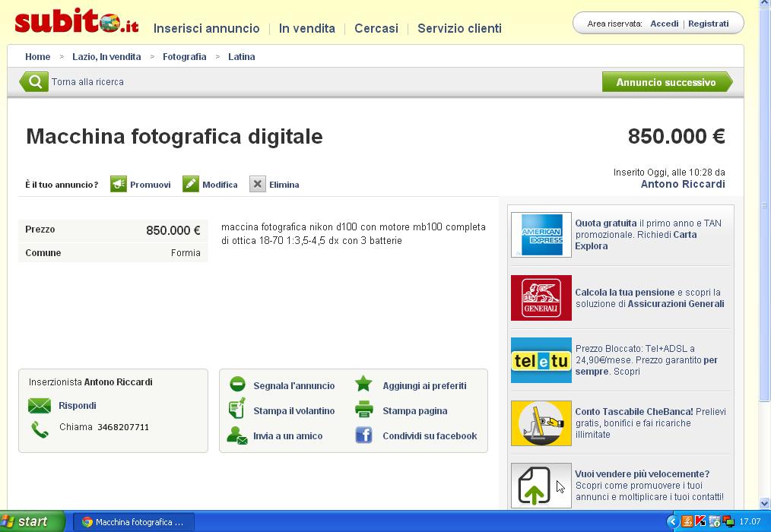This screenshot has width=771, height=532.
Task: Click the Segnala l'annuncio icon
Action: [x=238, y=385]
